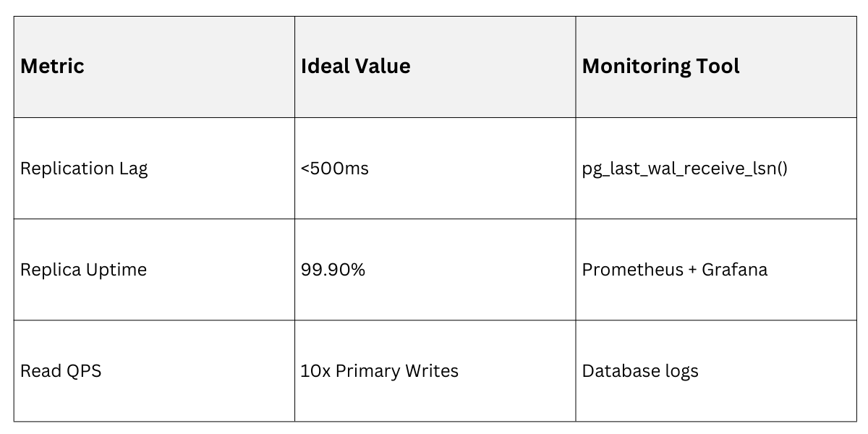Screen dimensions: 868x434
Task: Click the Replica Uptime cell
Action: click(x=83, y=270)
